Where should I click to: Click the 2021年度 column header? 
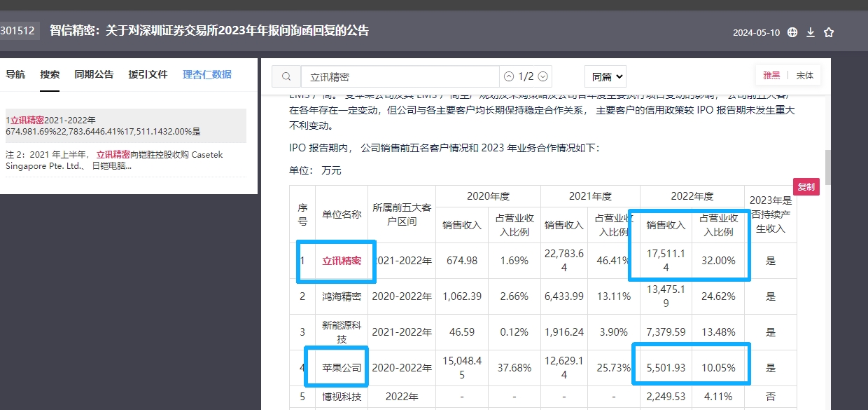coord(590,196)
